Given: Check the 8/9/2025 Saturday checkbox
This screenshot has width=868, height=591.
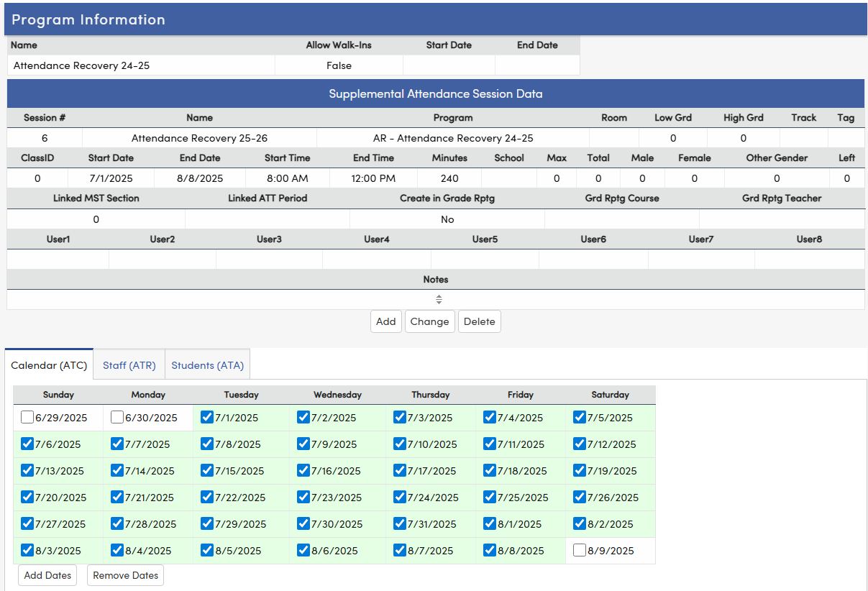Looking at the screenshot, I should 580,550.
